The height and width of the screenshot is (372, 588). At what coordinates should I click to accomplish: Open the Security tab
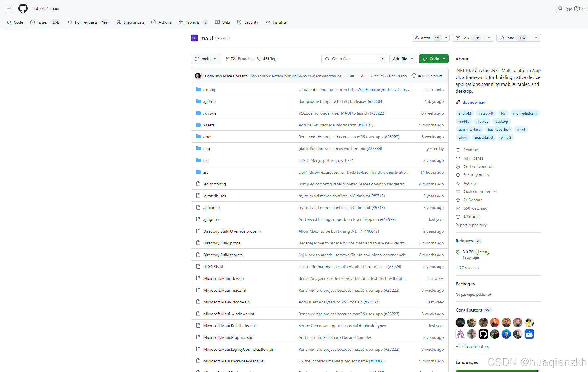[248, 22]
